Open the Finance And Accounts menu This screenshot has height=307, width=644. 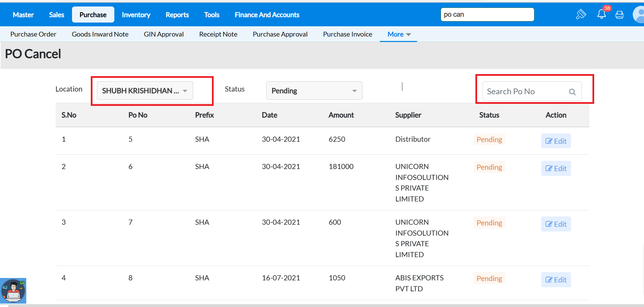tap(267, 15)
